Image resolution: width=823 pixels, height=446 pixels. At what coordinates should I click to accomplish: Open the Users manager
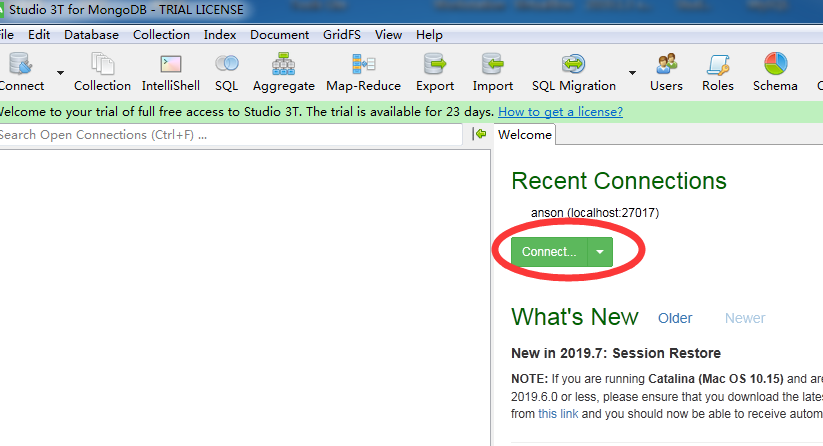coord(666,72)
